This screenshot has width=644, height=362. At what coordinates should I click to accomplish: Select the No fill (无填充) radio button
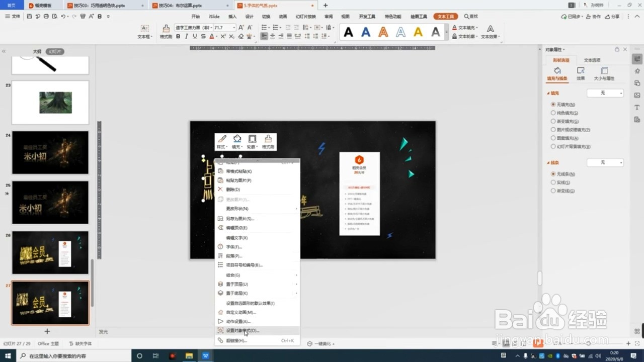[x=553, y=105]
